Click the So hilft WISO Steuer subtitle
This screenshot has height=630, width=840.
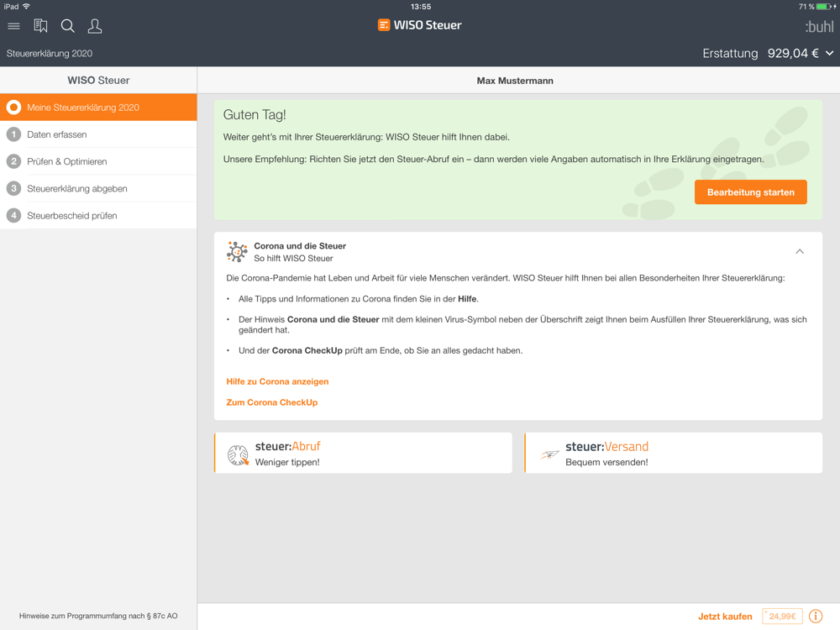(293, 258)
